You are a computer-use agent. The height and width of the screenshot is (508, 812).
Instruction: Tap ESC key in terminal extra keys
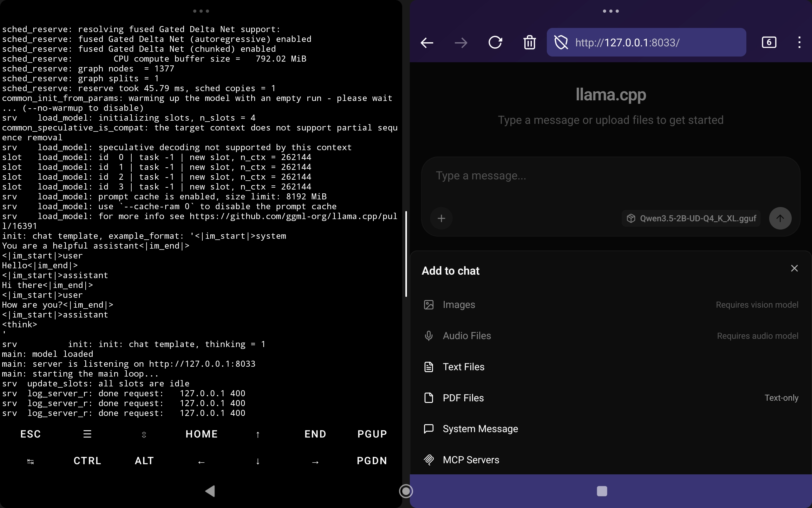pos(30,434)
